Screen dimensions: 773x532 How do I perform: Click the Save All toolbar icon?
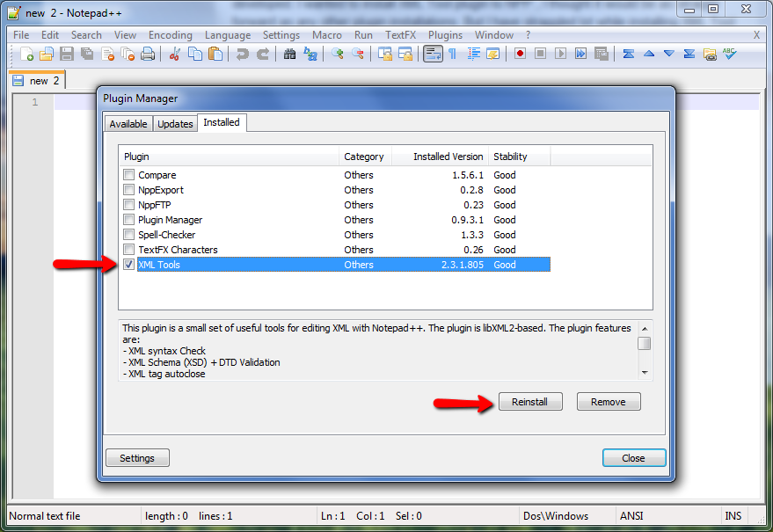[x=87, y=54]
